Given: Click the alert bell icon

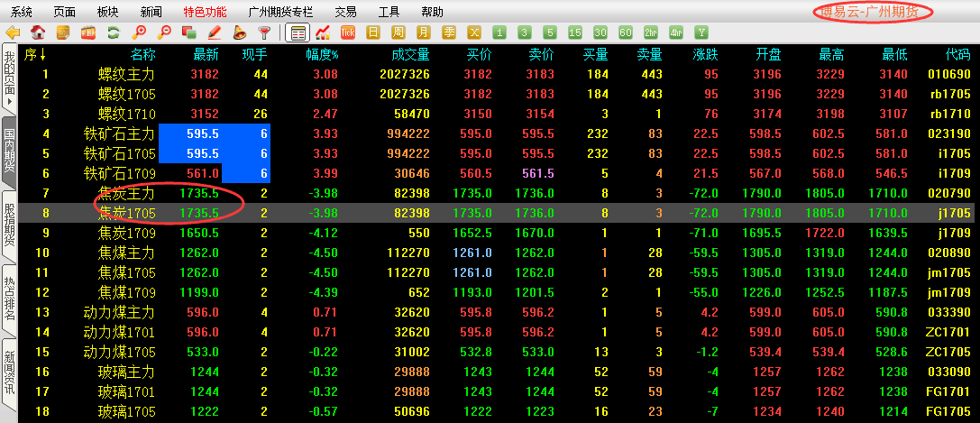Looking at the screenshot, I should (240, 32).
